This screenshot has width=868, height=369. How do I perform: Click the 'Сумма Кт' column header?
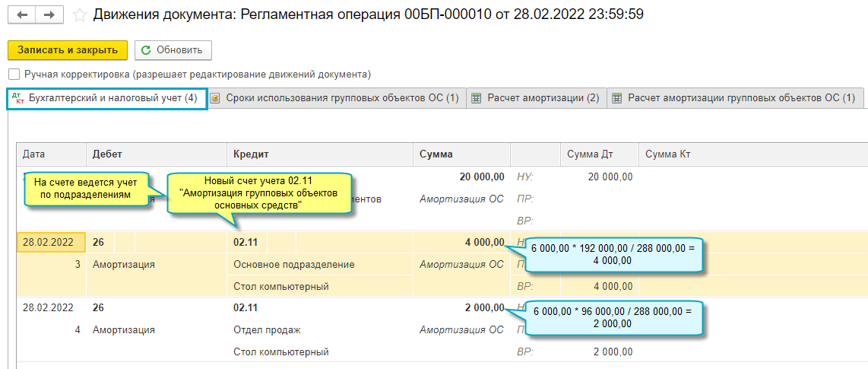click(x=753, y=154)
